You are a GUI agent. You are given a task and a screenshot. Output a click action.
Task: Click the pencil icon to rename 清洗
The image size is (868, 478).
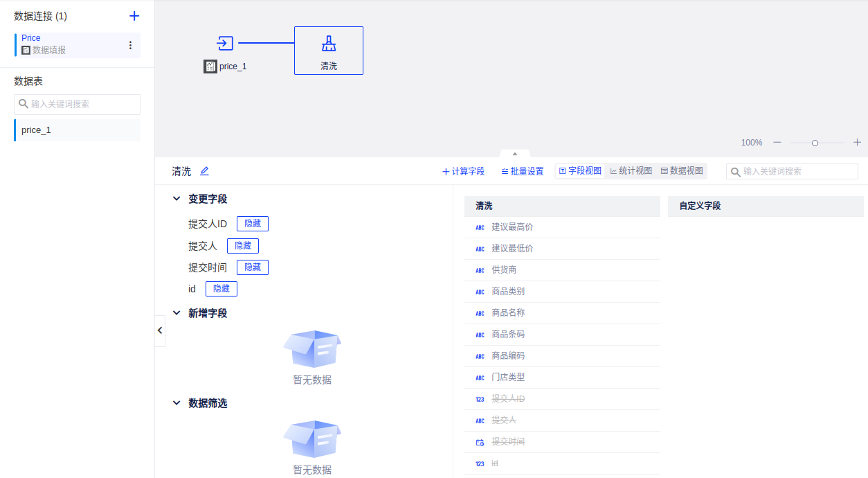(x=204, y=171)
